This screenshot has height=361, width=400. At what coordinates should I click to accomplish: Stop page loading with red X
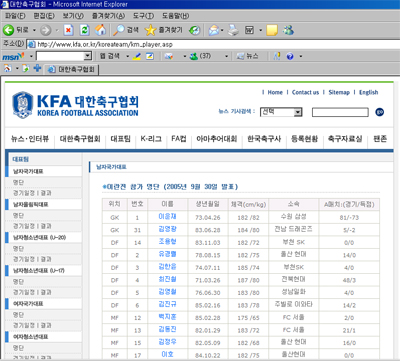click(x=68, y=30)
